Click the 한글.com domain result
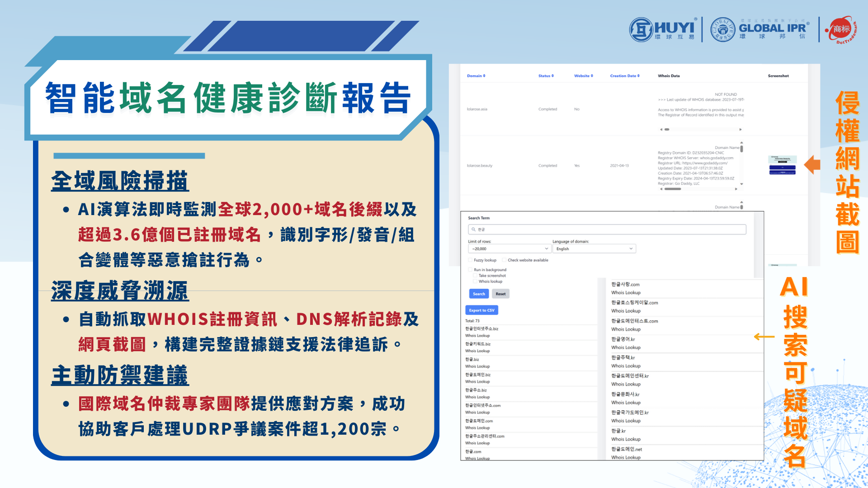The width and height of the screenshot is (868, 488). [x=473, y=451]
